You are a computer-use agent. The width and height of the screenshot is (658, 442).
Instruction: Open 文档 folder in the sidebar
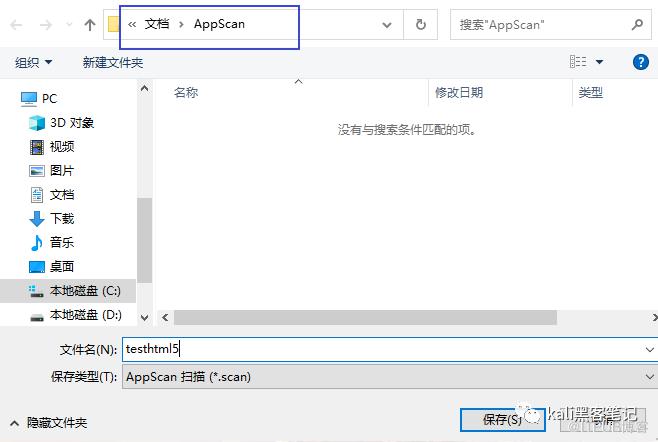[52, 195]
